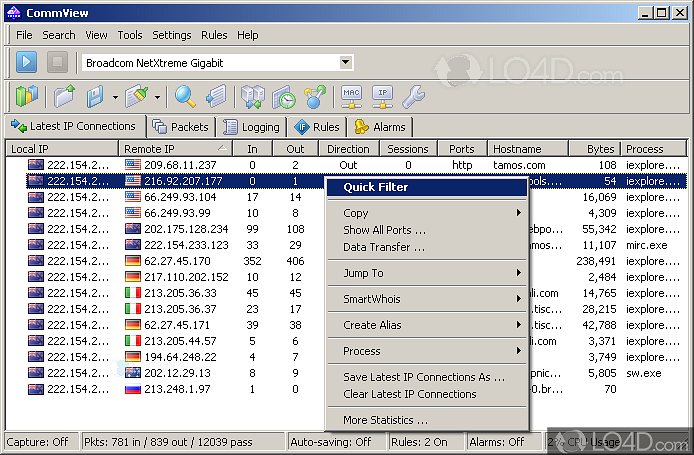
Task: Switch to the Rules tab
Action: [317, 127]
